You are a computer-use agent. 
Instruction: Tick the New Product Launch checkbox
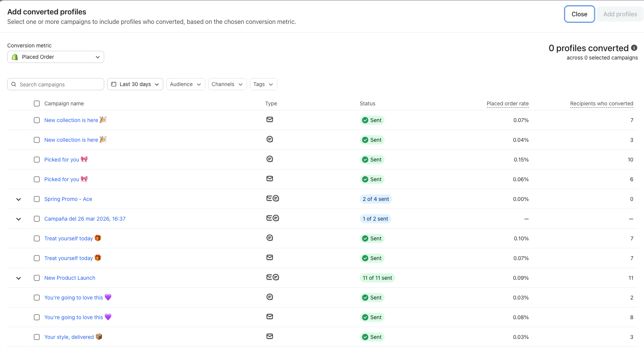point(37,278)
